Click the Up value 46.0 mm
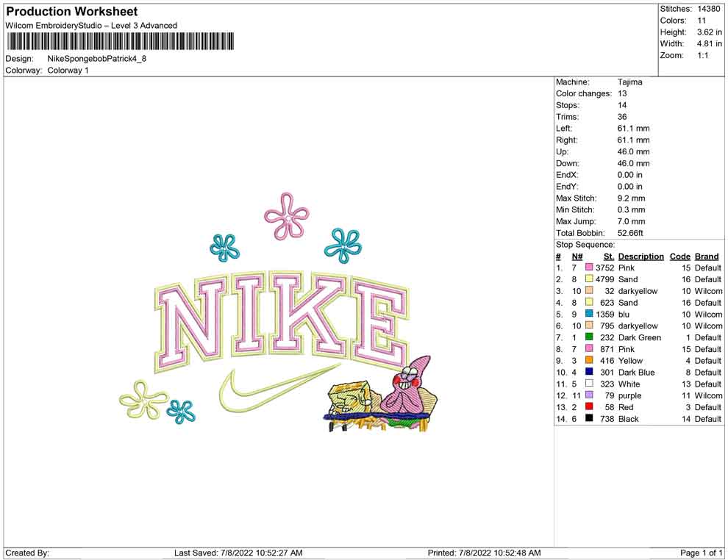Viewport: 728px width, 560px height. click(633, 151)
